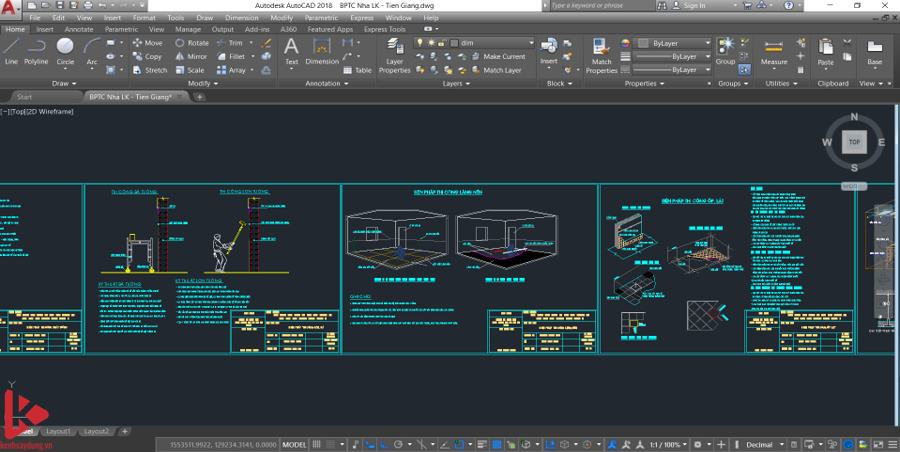Open Layer Properties manager
This screenshot has width=900, height=452.
tap(395, 54)
